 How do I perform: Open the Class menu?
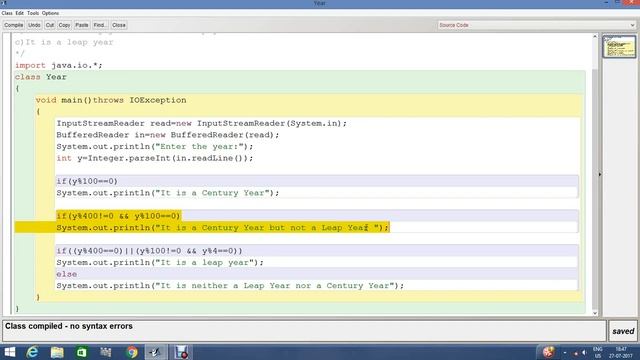[7, 13]
